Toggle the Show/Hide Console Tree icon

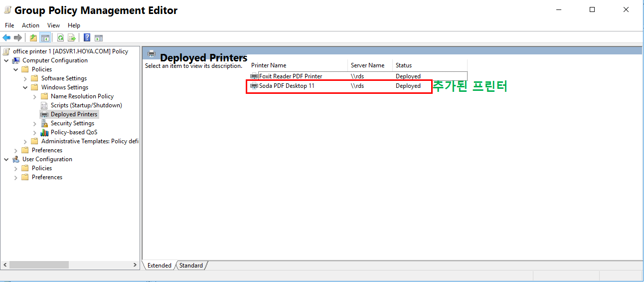45,37
